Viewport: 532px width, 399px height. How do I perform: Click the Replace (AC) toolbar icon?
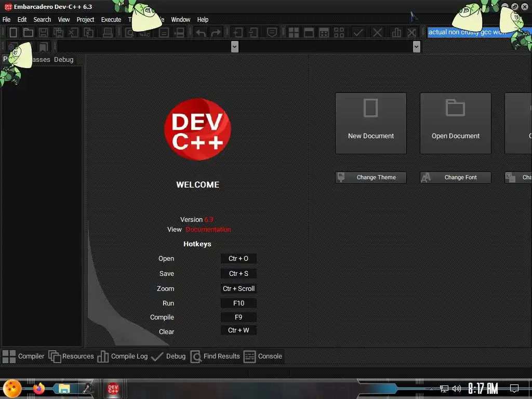(x=145, y=34)
